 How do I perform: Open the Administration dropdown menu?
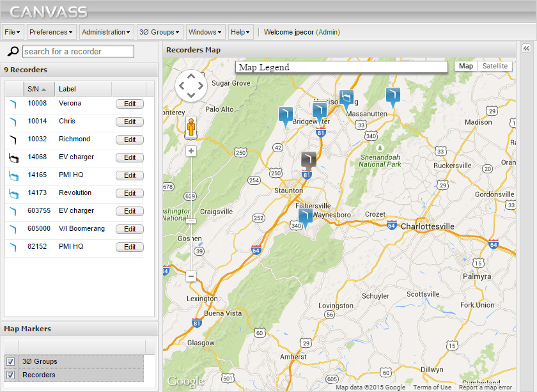pos(106,32)
